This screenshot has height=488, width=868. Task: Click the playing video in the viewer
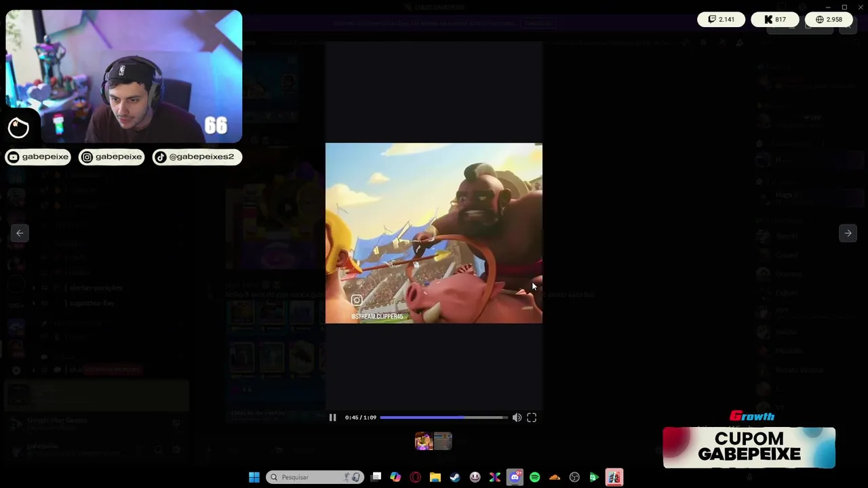[434, 232]
